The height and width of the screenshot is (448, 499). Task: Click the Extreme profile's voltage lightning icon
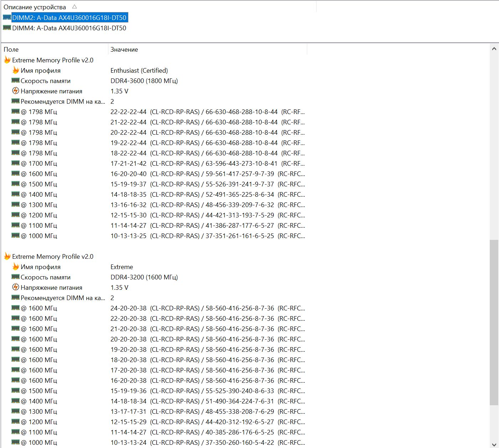point(16,287)
